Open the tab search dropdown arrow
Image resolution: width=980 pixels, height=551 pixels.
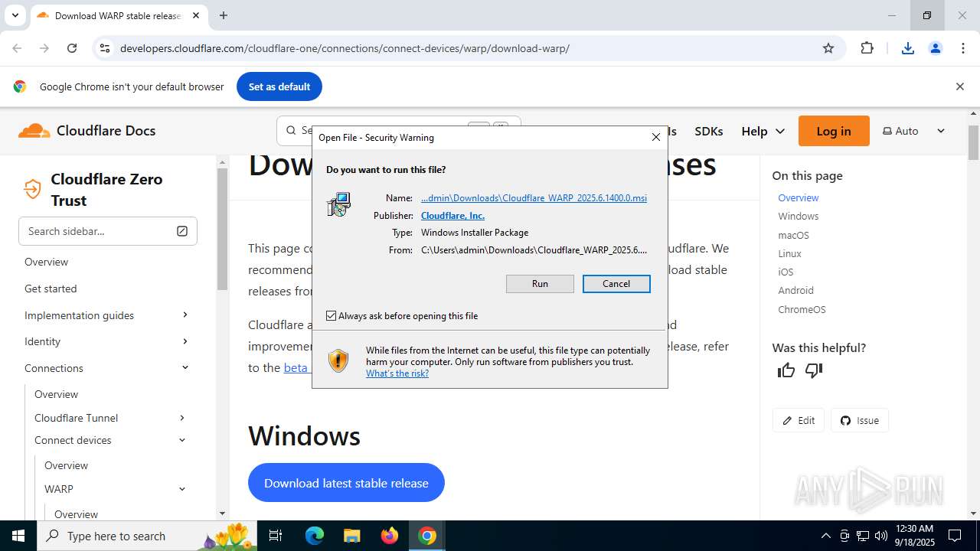[15, 15]
